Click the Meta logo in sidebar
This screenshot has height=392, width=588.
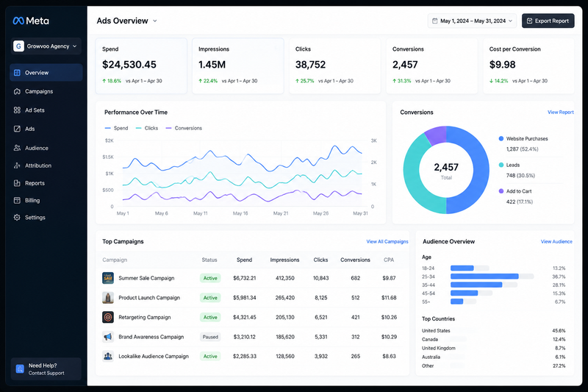click(31, 21)
